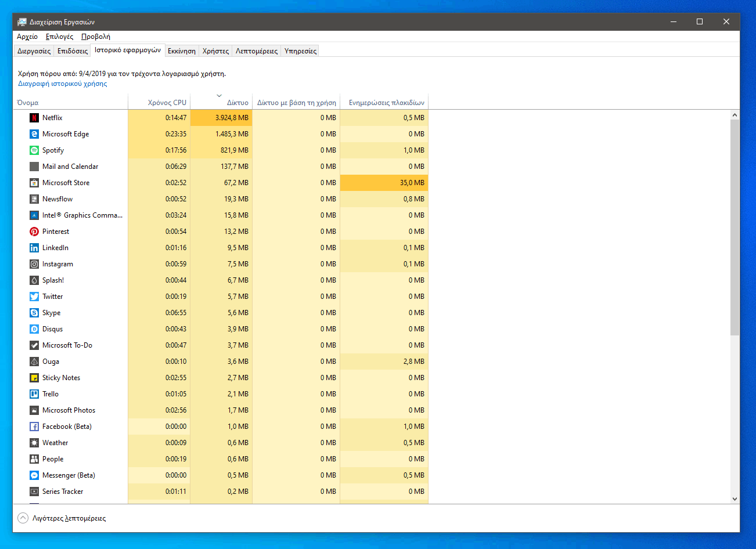Switch to the Υπηρεσίες tab
The width and height of the screenshot is (756, 549).
300,51
